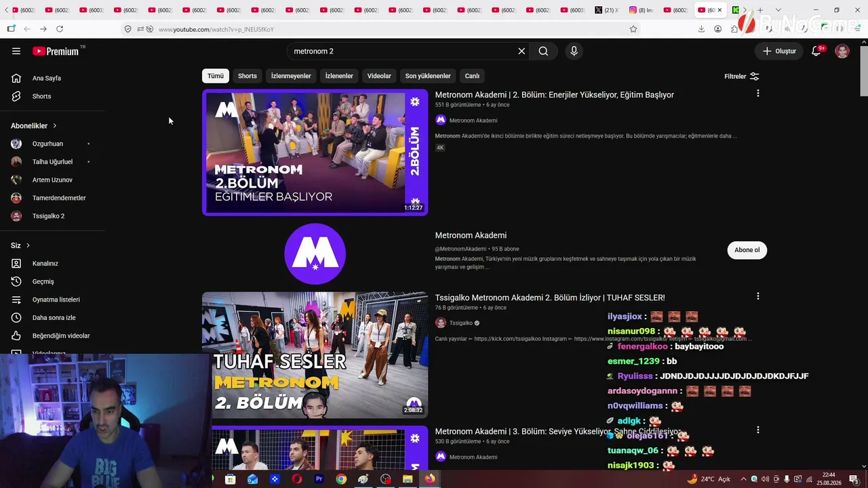Play the TUHAF SESLER Metronom thumbnail
The height and width of the screenshot is (488, 868).
[315, 355]
